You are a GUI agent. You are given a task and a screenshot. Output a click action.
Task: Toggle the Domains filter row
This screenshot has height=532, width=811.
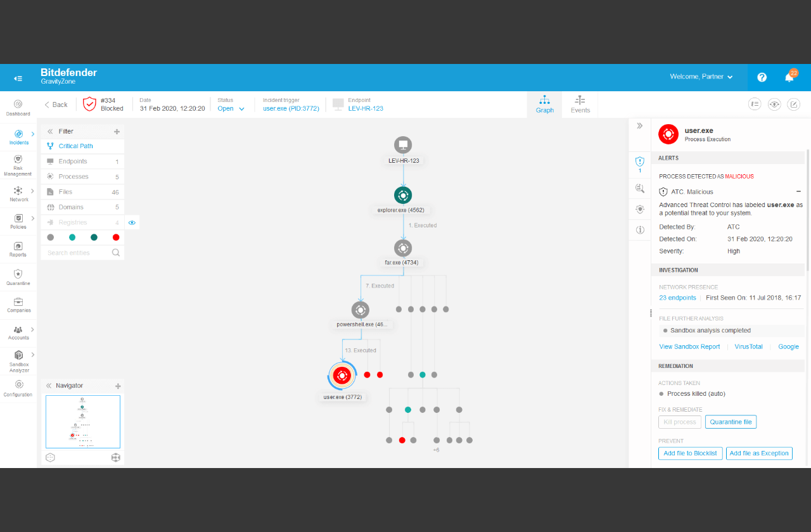82,207
